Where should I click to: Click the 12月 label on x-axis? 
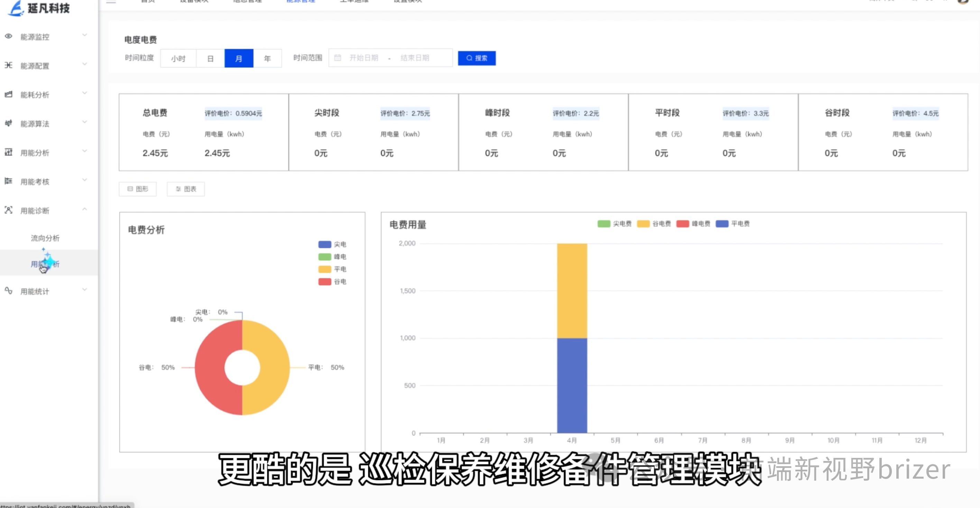pyautogui.click(x=921, y=440)
